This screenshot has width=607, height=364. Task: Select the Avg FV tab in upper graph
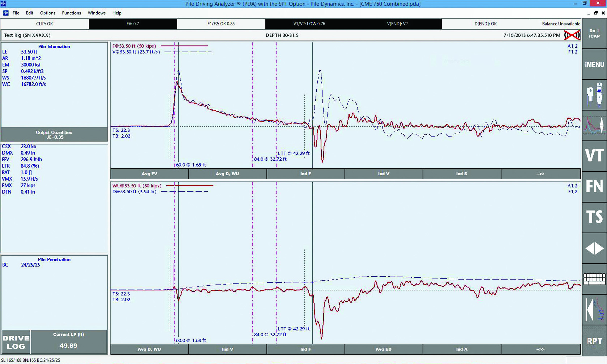(149, 174)
